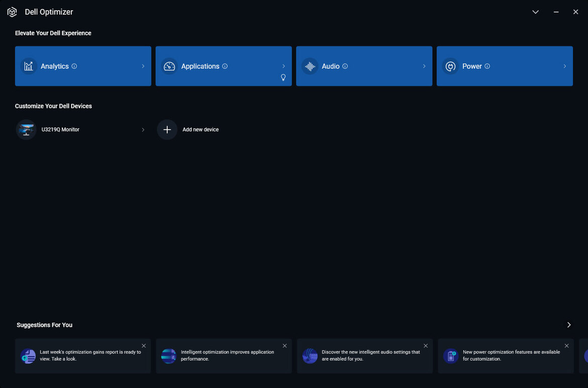Dismiss the new power optimization suggestion

tap(566, 346)
